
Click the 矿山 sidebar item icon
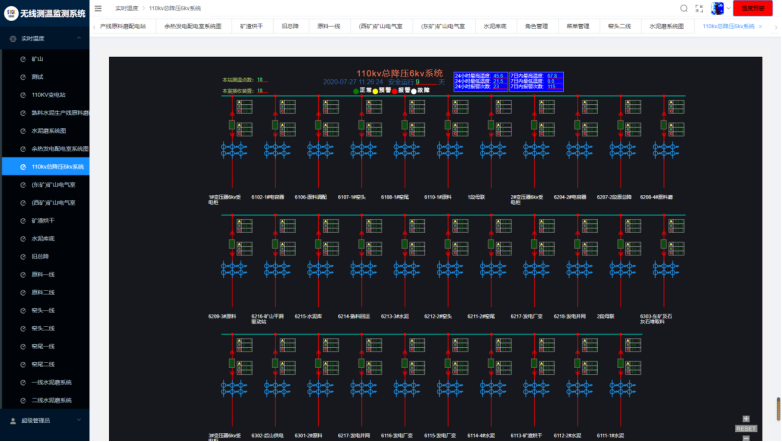click(x=22, y=59)
